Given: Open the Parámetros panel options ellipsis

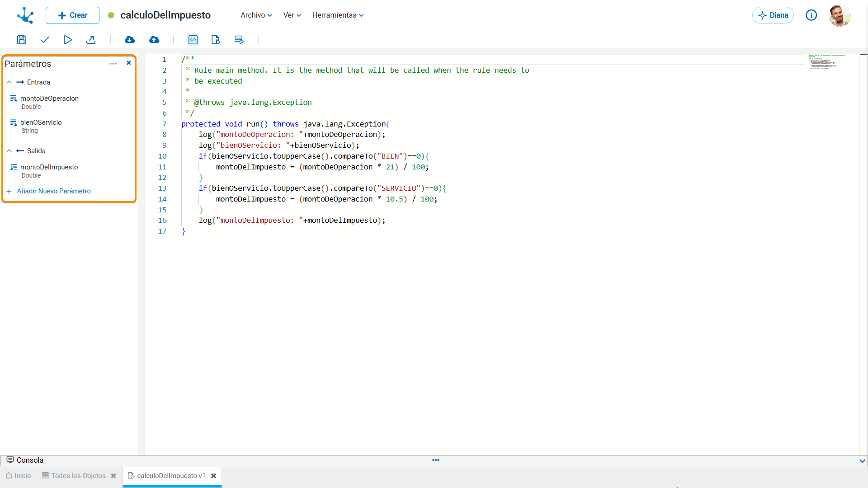Looking at the screenshot, I should tap(113, 64).
